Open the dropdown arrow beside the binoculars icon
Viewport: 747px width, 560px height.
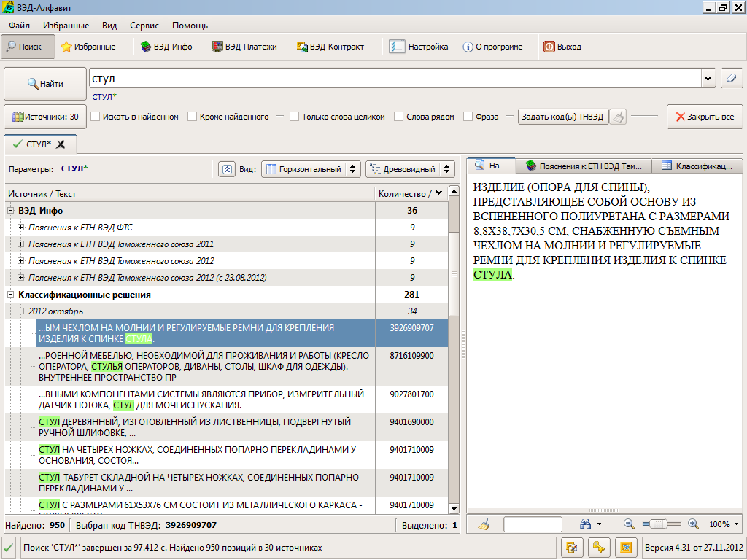click(600, 524)
